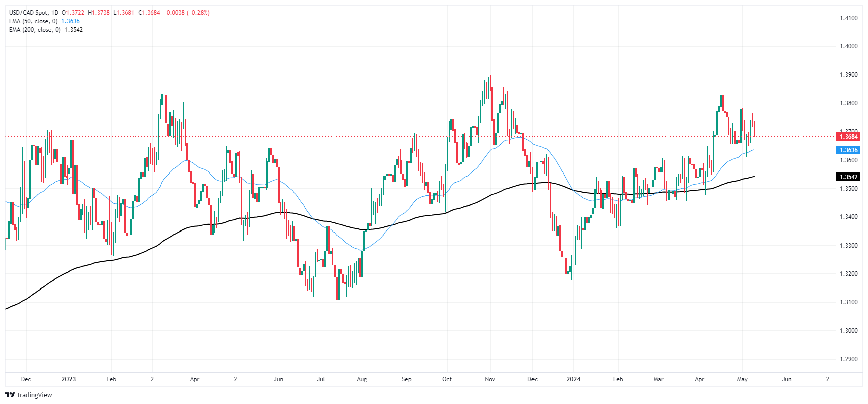Image resolution: width=868 pixels, height=404 pixels.
Task: Click the Nov label on time axis
Action: tap(490, 379)
